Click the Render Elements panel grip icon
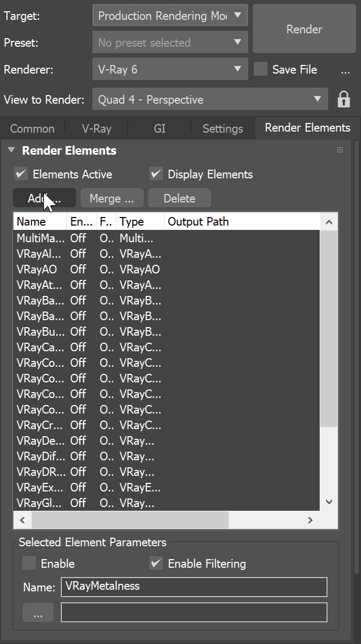Screen dimensions: 361x644 (x=340, y=150)
